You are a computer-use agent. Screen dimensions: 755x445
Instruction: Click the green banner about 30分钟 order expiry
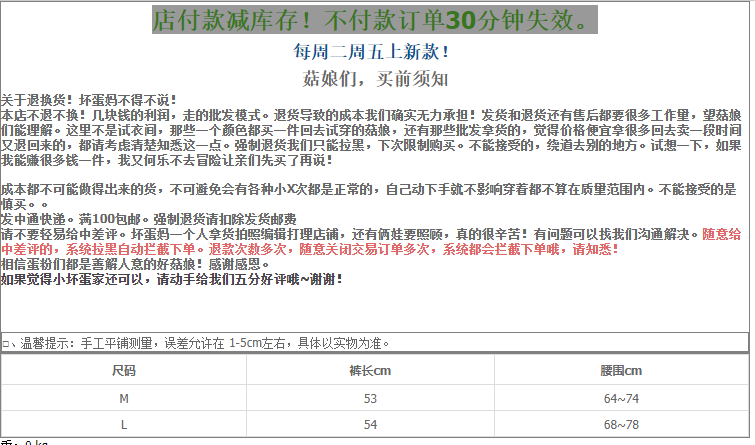click(374, 20)
